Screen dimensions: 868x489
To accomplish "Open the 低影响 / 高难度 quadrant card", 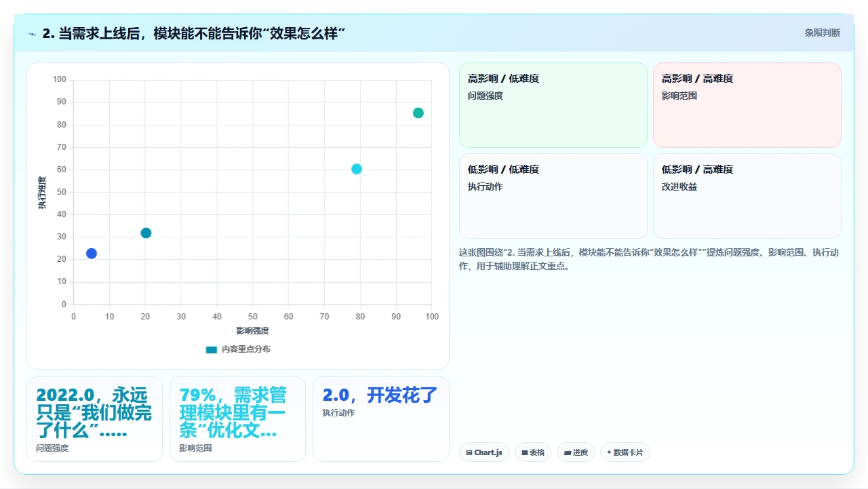I will pyautogui.click(x=747, y=196).
